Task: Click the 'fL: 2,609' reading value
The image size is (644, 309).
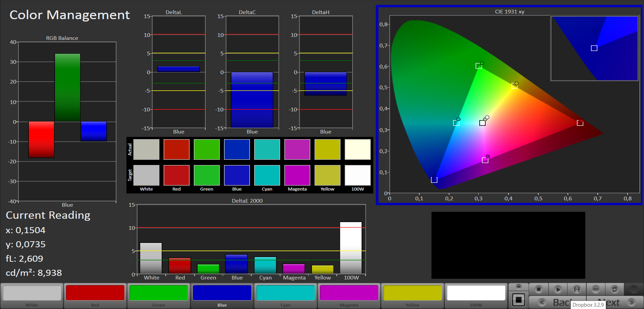Action: tap(24, 259)
